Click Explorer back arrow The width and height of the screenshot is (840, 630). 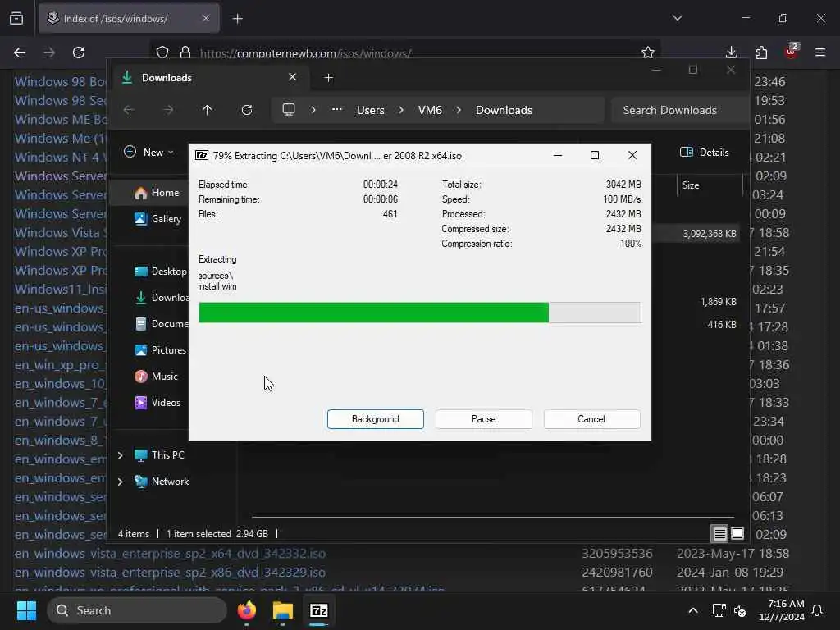point(129,110)
